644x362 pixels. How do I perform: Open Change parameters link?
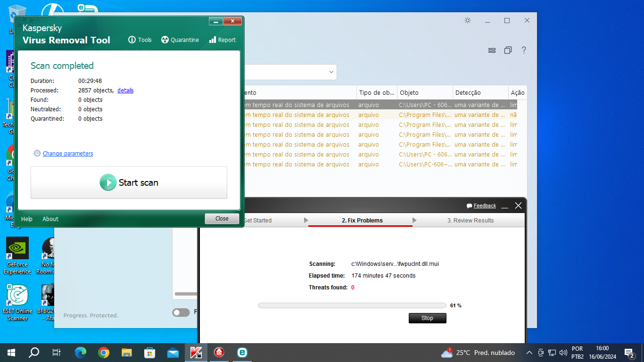68,153
